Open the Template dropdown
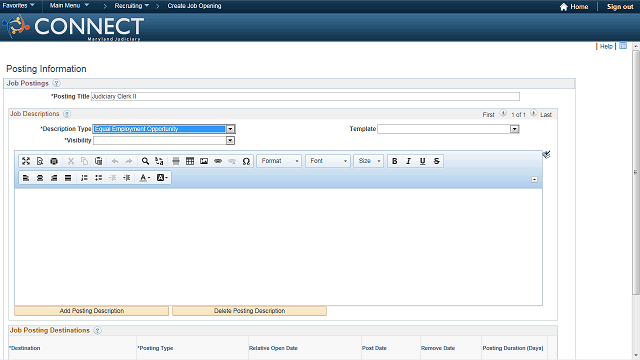640x360 pixels. [514, 129]
